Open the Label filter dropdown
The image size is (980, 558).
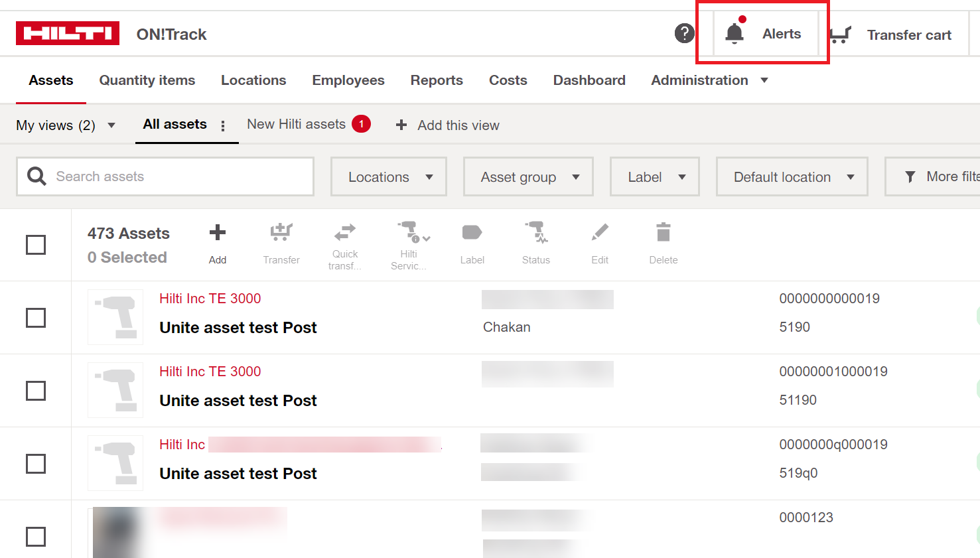coord(655,176)
